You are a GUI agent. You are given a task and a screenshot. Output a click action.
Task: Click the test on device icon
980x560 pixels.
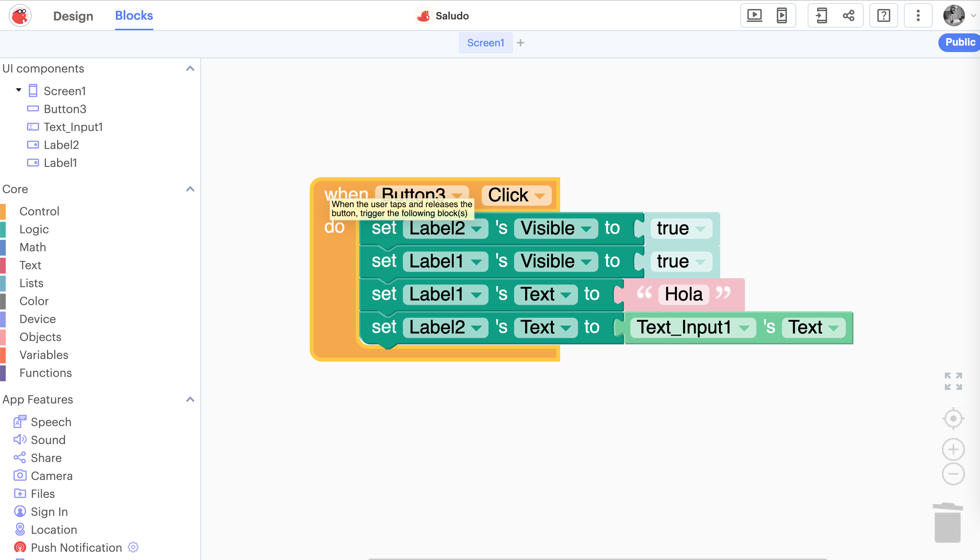coord(781,16)
